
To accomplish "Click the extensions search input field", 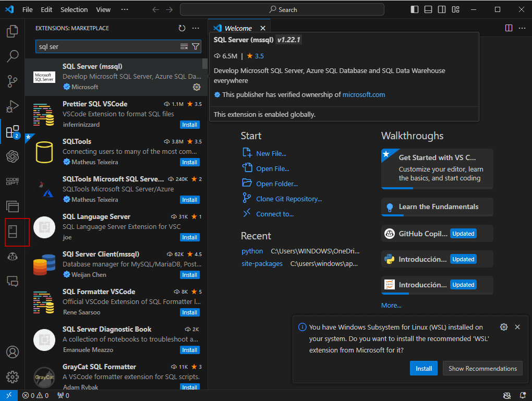I will [x=107, y=46].
